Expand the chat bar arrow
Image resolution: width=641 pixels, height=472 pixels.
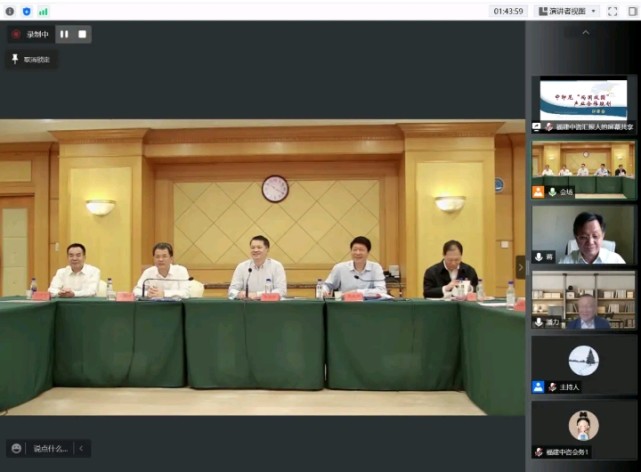pyautogui.click(x=81, y=448)
